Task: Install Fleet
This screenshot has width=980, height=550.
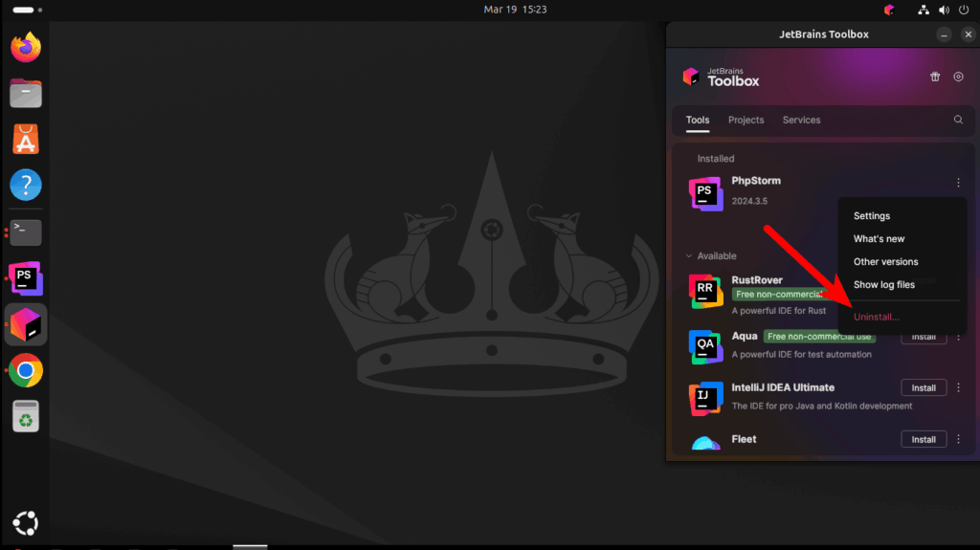Action: pos(924,439)
